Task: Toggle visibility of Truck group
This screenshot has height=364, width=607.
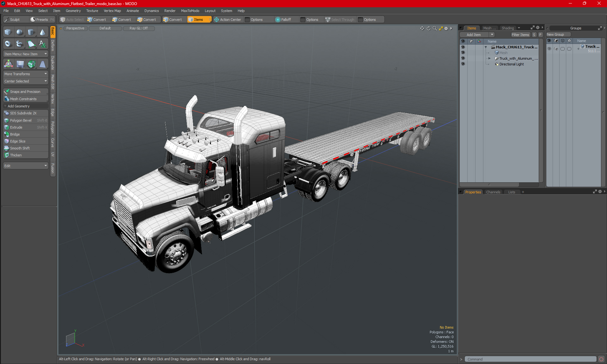Action: [549, 49]
